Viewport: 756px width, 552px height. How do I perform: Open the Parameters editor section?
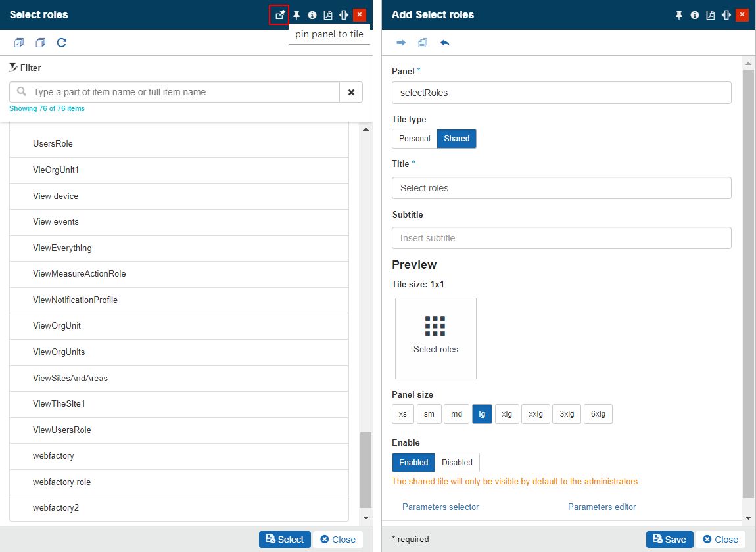click(x=602, y=507)
